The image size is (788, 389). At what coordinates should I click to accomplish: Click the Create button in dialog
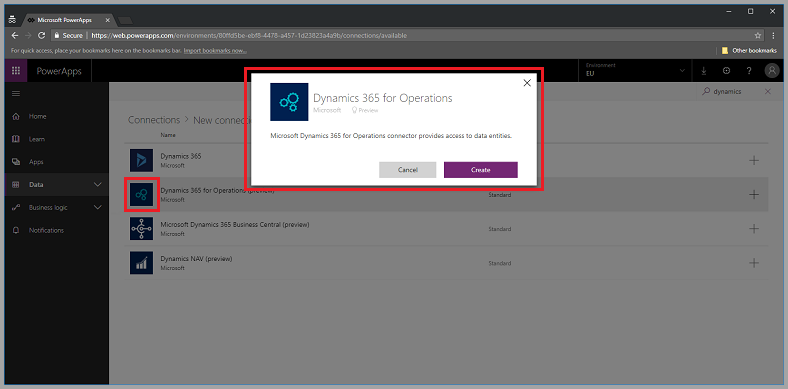click(480, 170)
